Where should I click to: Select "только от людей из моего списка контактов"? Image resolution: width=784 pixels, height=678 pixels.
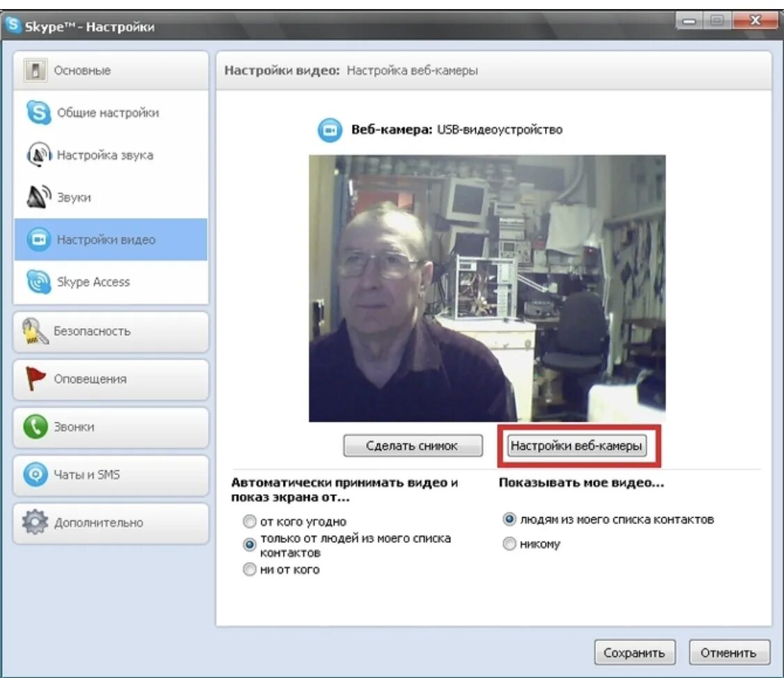point(249,544)
